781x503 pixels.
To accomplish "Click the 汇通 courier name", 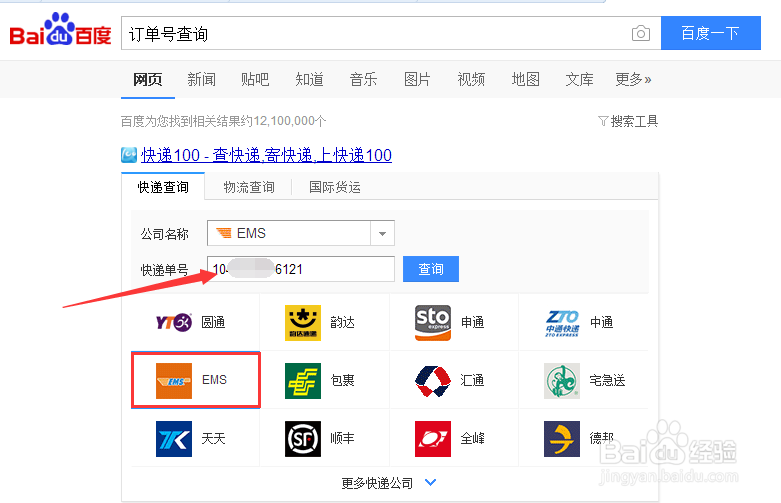I will coord(472,380).
